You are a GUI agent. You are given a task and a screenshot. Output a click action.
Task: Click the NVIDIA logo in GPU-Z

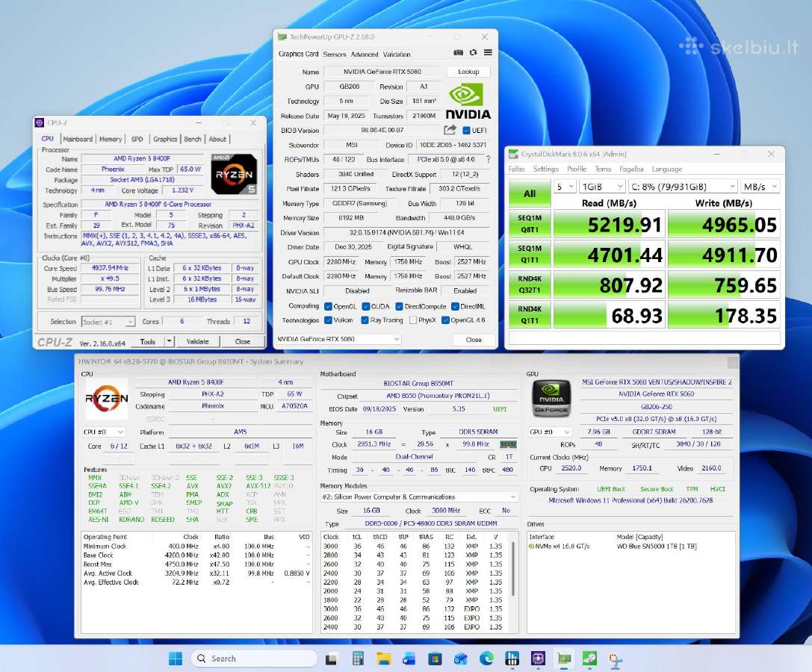[468, 102]
